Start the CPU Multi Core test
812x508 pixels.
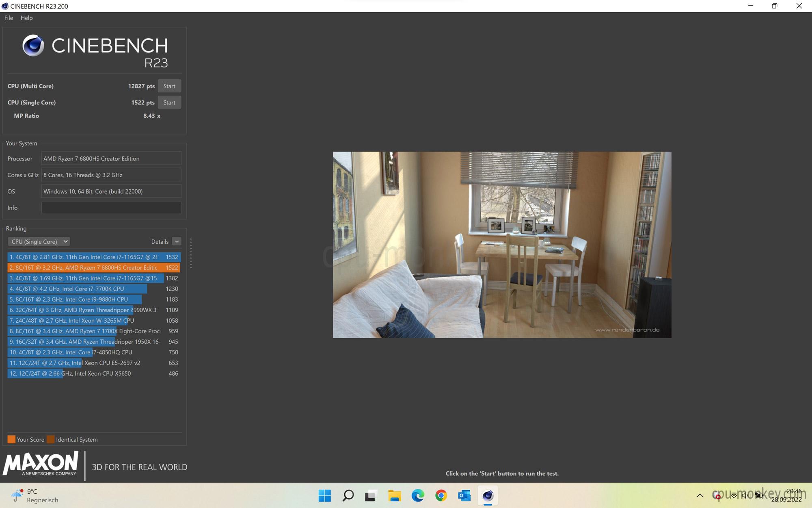(169, 86)
